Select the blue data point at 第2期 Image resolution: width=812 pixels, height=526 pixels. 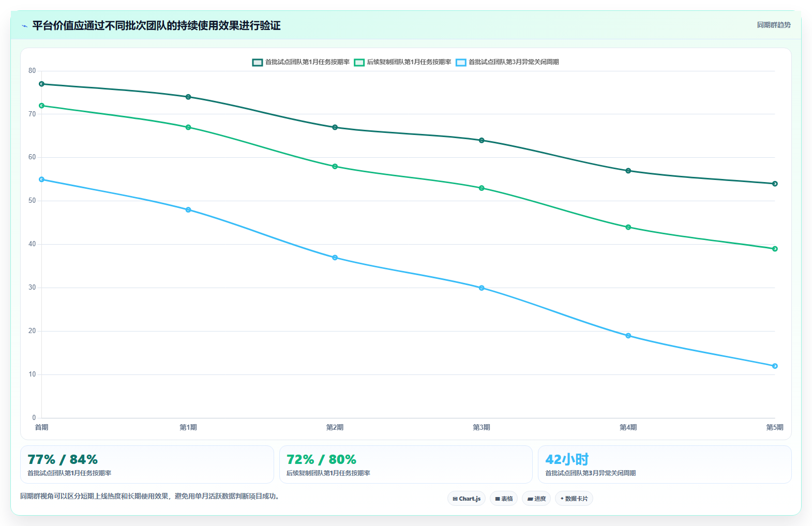(x=335, y=258)
